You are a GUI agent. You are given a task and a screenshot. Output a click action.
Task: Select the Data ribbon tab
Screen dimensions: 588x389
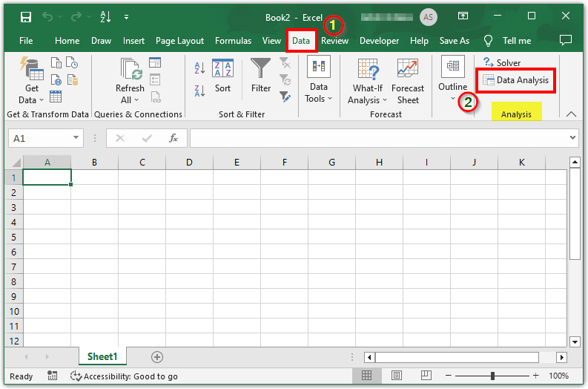(301, 41)
